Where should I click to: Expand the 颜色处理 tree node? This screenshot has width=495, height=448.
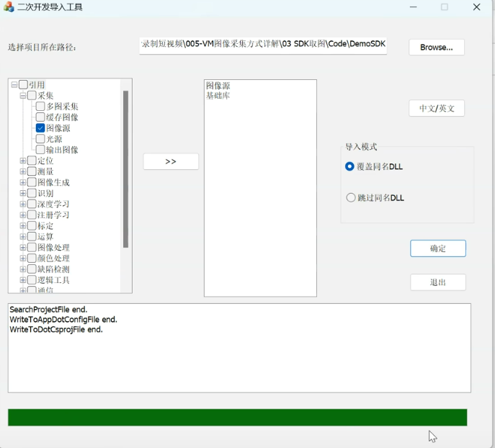(23, 258)
